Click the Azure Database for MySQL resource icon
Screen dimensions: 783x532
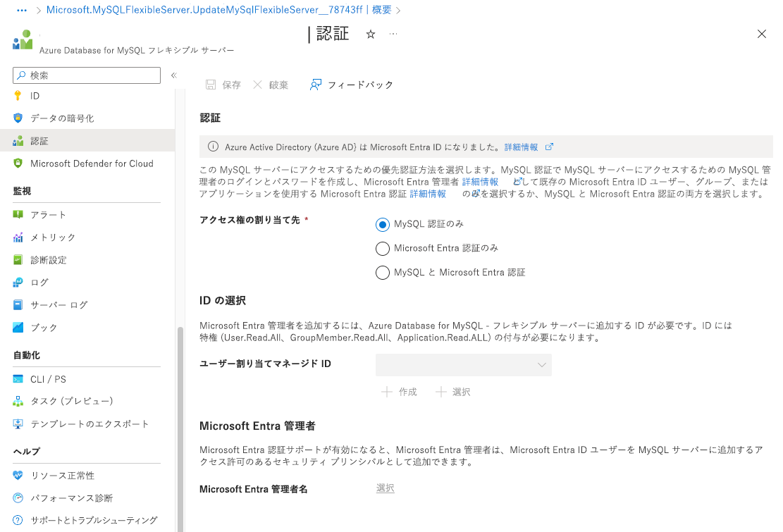23,40
